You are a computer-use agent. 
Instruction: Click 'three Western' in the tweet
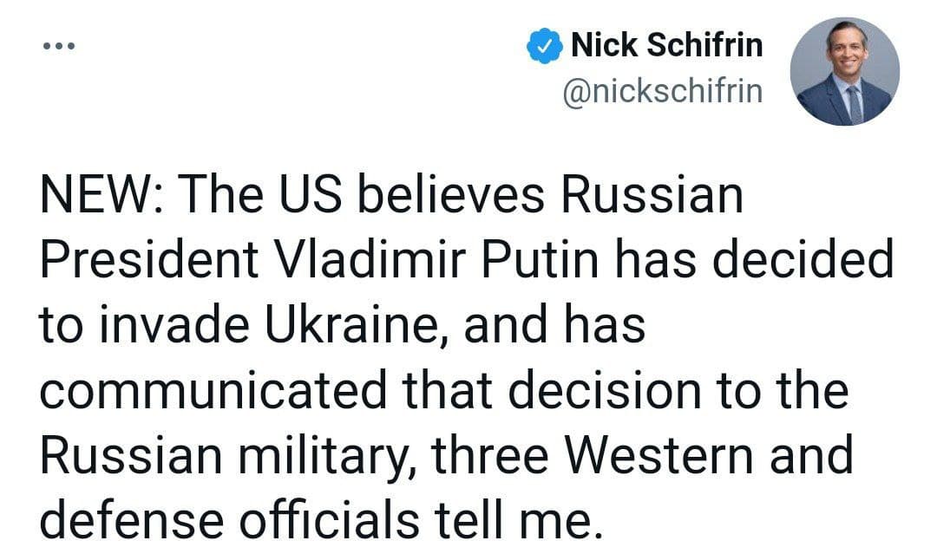pos(593,455)
